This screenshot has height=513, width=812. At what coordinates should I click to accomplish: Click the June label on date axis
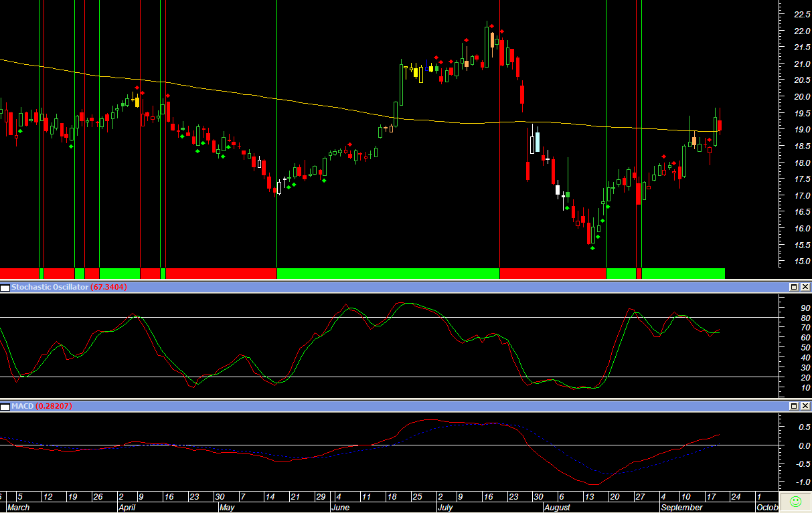click(341, 508)
